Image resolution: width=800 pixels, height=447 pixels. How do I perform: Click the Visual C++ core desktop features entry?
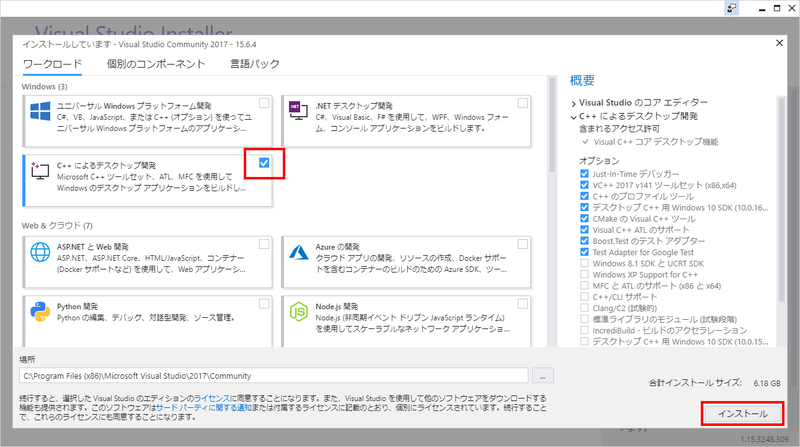pos(656,142)
